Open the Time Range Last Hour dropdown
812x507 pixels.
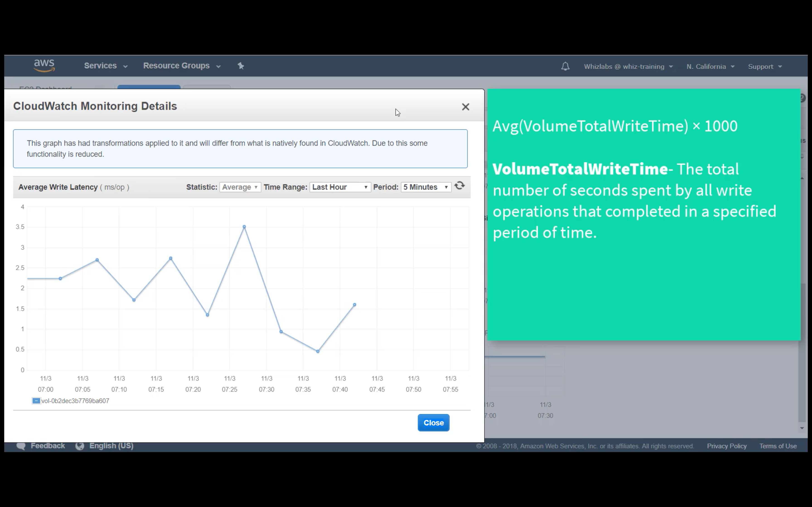tap(340, 187)
